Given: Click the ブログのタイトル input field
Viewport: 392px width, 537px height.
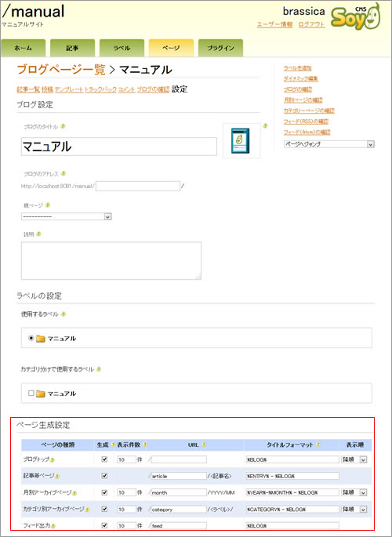Looking at the screenshot, I should [x=119, y=147].
